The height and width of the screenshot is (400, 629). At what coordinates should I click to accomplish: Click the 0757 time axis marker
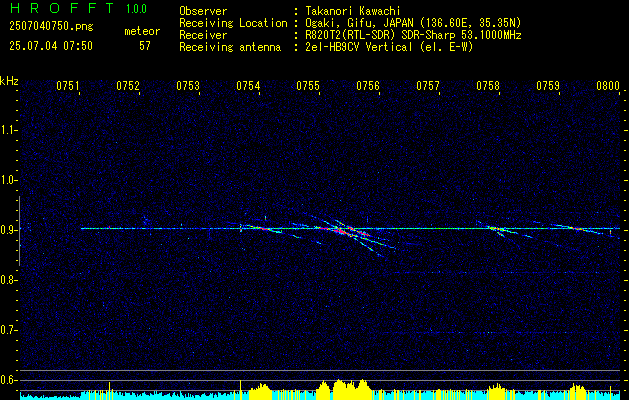coord(428,86)
